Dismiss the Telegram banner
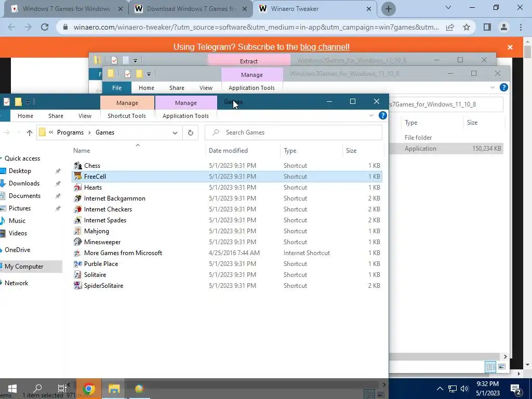 510,47
